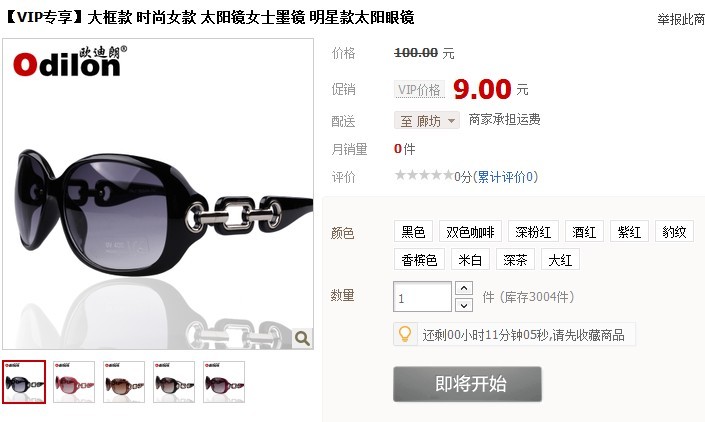The image size is (705, 422).
Task: Click the quantity input field
Action: 422,297
